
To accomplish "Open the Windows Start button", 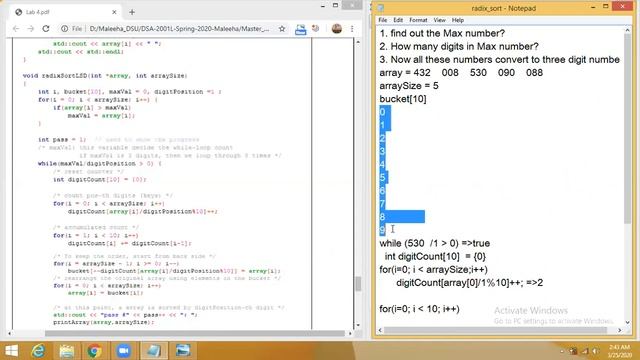I will (x=11, y=351).
